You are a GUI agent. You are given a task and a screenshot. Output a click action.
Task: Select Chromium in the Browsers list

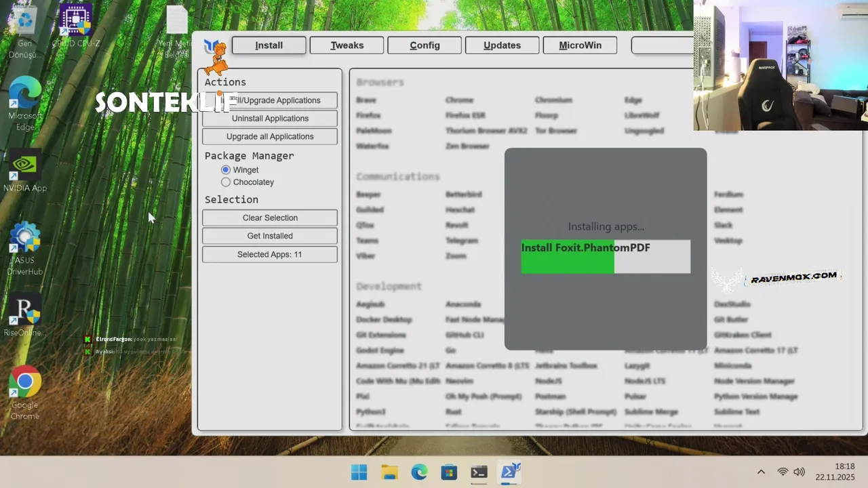coord(553,100)
